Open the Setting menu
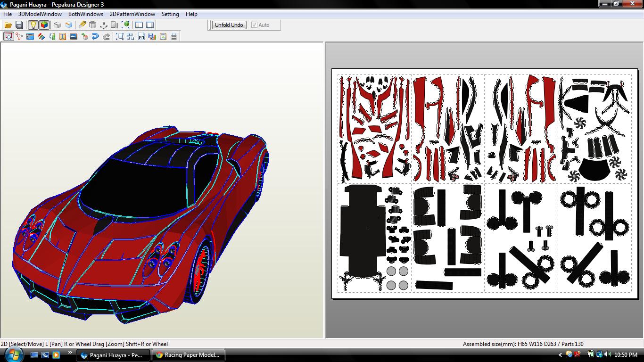 click(x=170, y=14)
